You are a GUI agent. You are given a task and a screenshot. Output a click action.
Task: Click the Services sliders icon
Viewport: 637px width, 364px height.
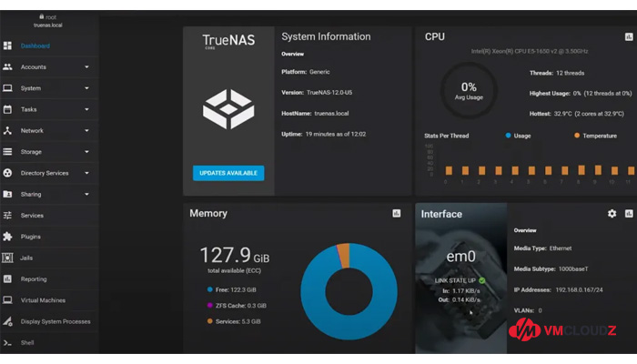(x=7, y=216)
